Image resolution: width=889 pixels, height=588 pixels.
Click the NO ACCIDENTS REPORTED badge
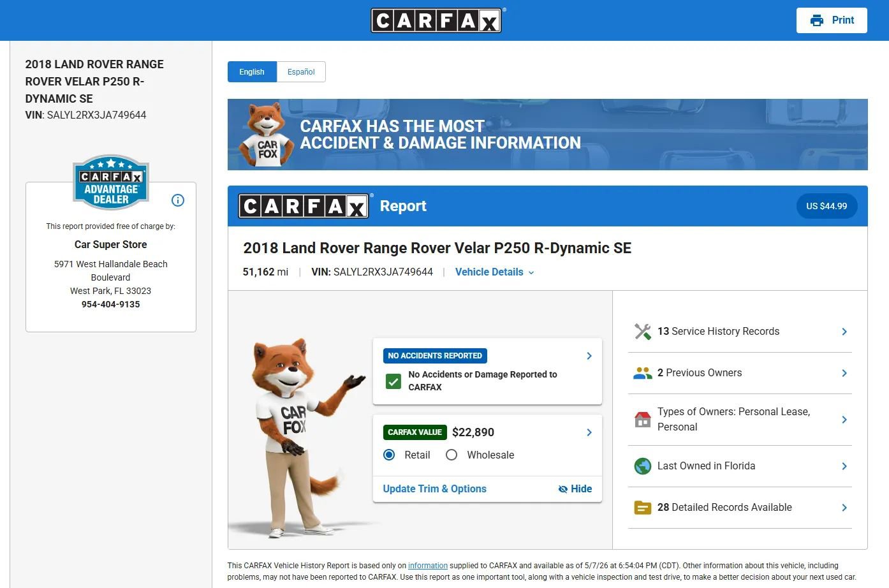coord(435,356)
